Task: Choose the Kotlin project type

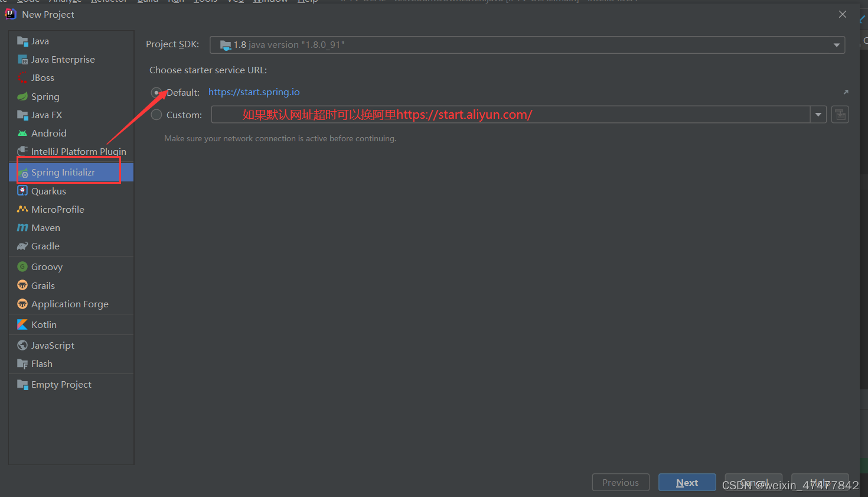Action: pos(71,324)
